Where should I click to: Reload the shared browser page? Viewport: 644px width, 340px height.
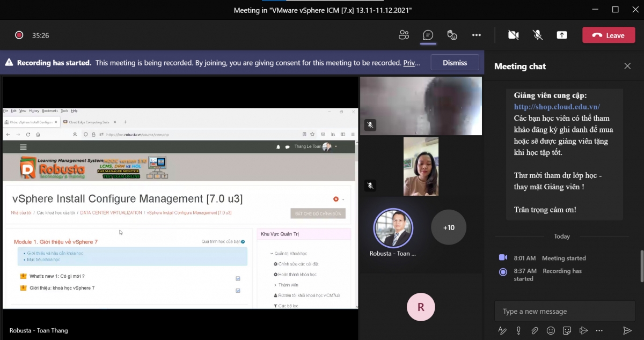point(28,135)
